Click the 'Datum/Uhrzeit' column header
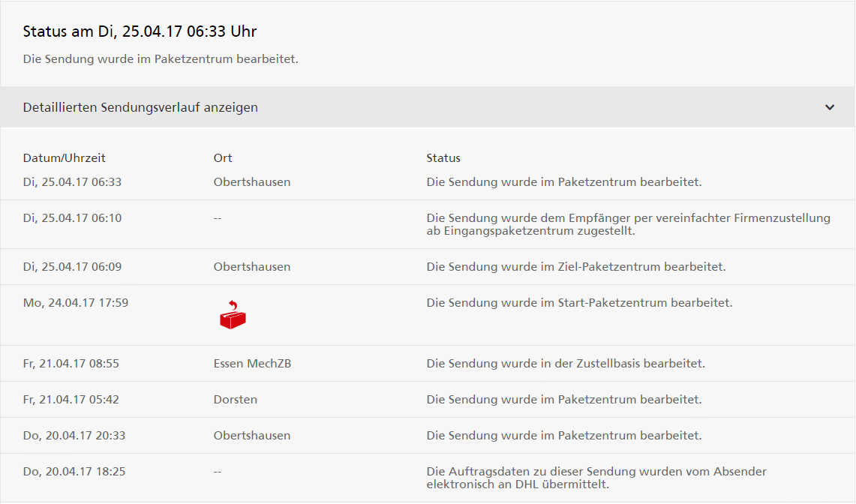This screenshot has height=504, width=856. tap(64, 157)
